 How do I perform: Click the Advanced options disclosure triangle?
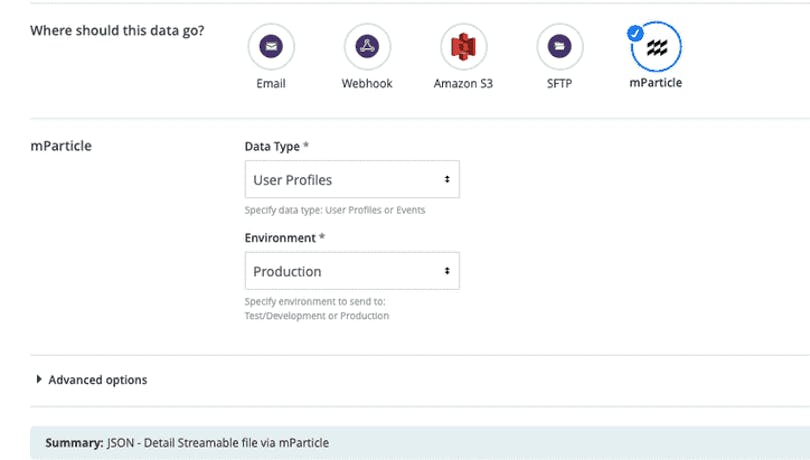click(x=39, y=379)
